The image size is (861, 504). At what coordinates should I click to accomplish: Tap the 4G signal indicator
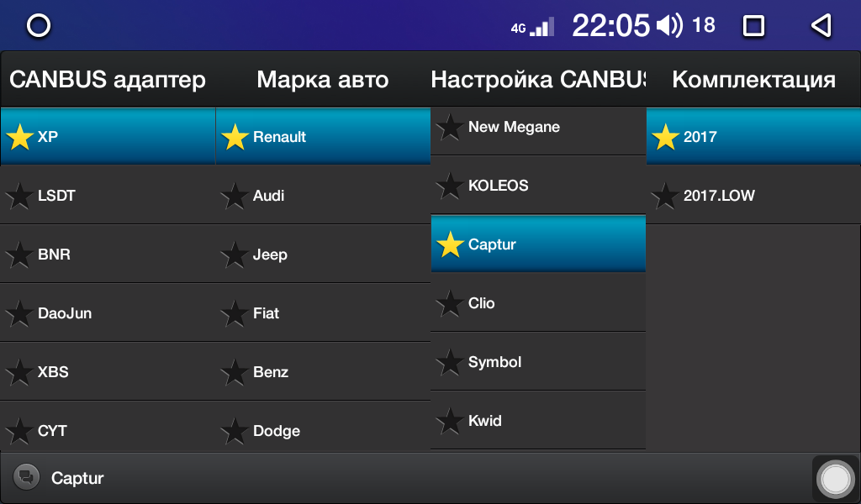click(x=532, y=27)
